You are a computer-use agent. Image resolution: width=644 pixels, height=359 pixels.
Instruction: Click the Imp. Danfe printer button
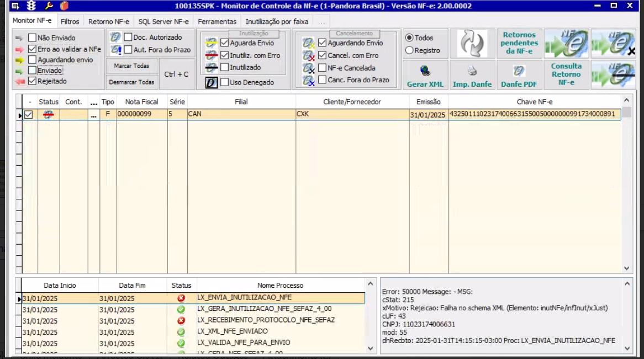(472, 75)
